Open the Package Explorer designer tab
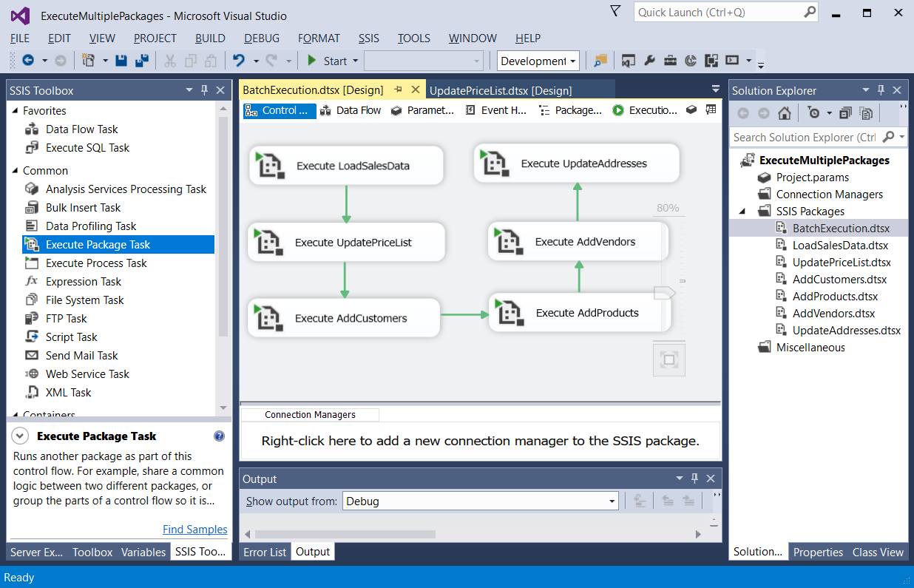Viewport: 914px width, 588px height. [570, 110]
